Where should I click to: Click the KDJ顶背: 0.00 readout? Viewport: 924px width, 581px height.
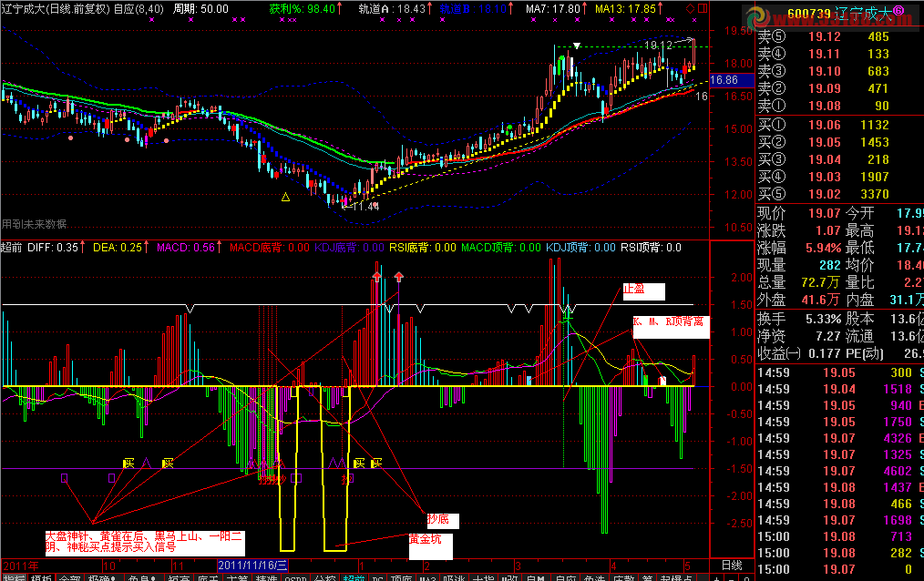[580, 247]
